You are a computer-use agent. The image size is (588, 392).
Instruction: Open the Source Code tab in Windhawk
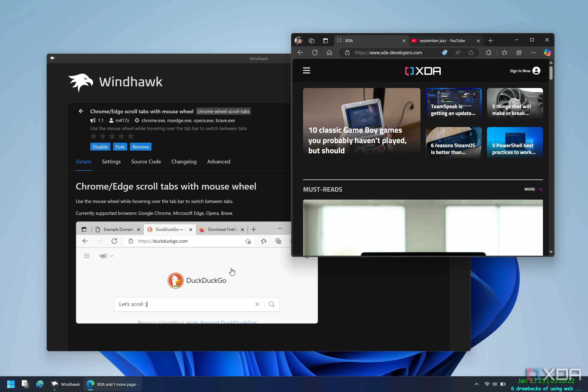click(x=146, y=162)
